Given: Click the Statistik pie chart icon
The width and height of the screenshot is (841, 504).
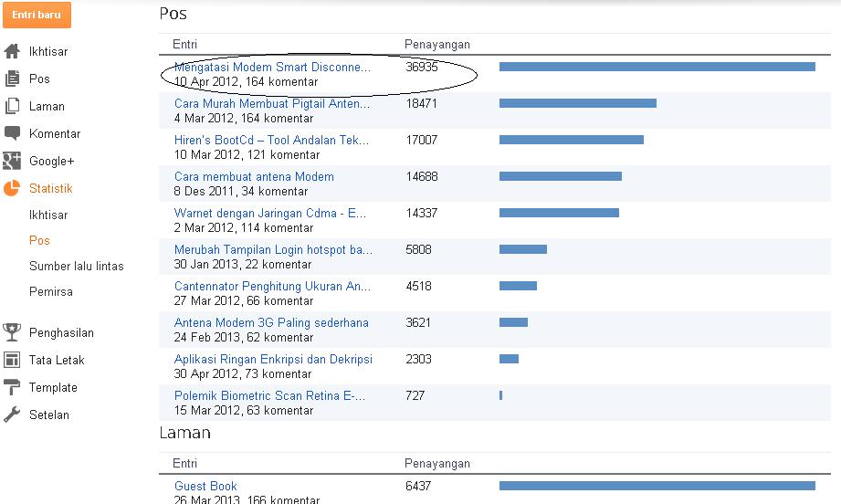Looking at the screenshot, I should click(x=12, y=188).
